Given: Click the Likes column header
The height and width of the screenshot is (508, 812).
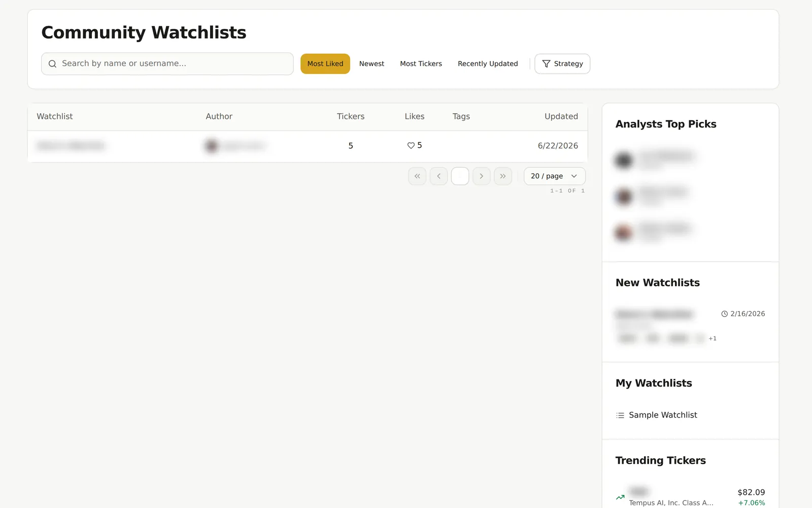Looking at the screenshot, I should [415, 116].
